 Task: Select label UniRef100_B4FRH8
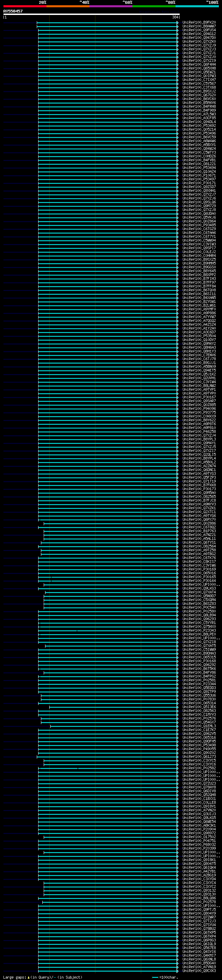coord(199,106)
